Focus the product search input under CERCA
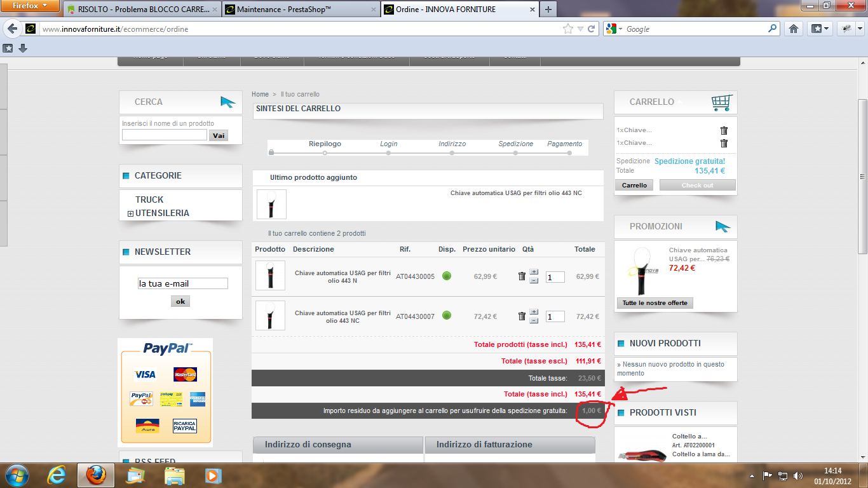The height and width of the screenshot is (488, 868). 165,135
